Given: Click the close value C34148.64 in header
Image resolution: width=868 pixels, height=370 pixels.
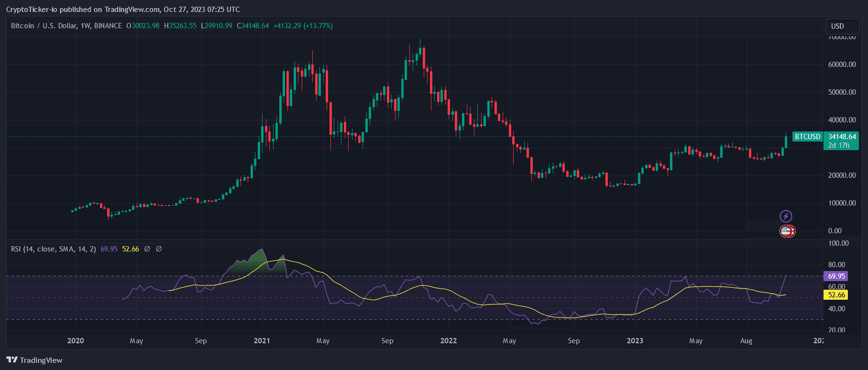Looking at the screenshot, I should tap(255, 26).
